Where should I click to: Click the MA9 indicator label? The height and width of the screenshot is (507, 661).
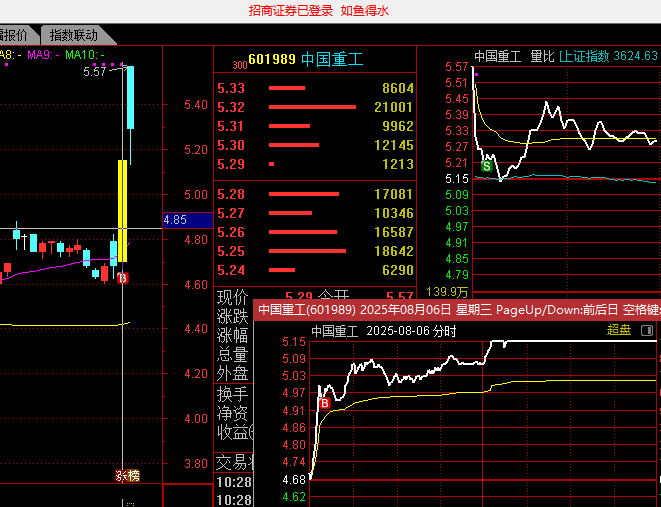click(x=43, y=54)
